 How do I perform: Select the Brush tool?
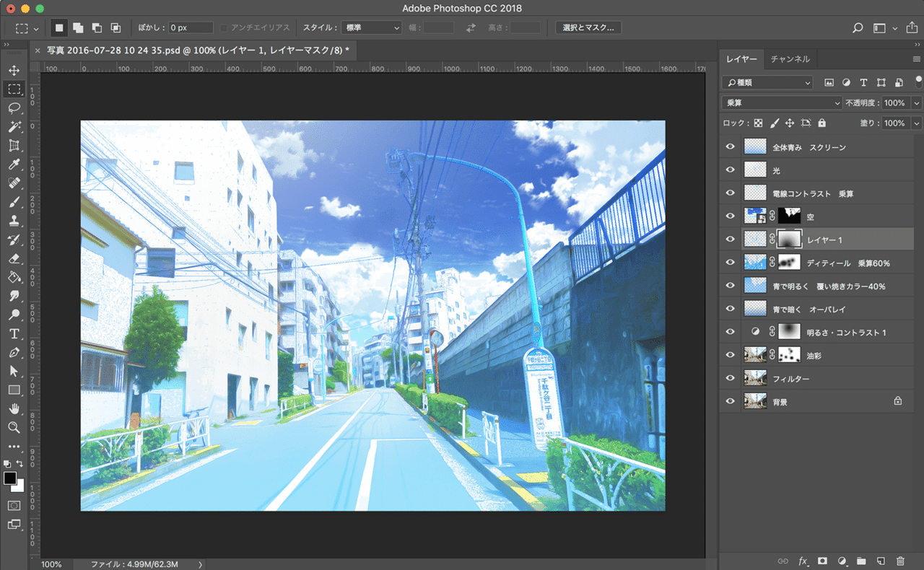pos(14,202)
